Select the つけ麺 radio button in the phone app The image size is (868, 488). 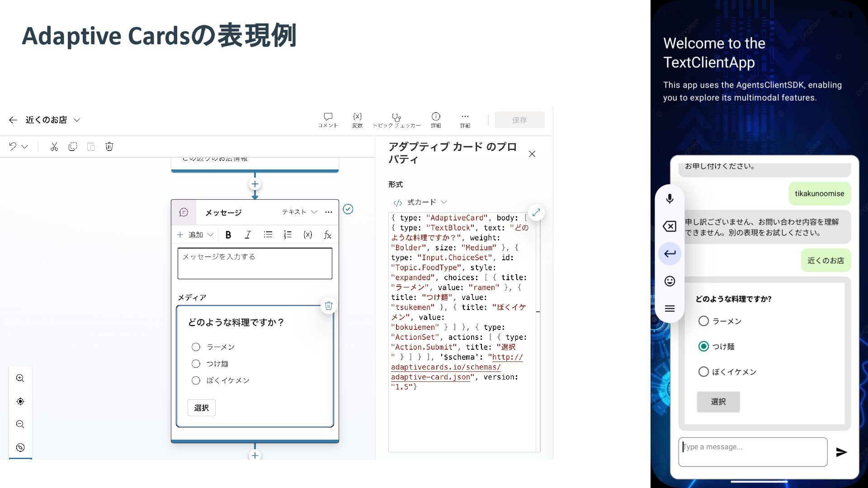(703, 347)
